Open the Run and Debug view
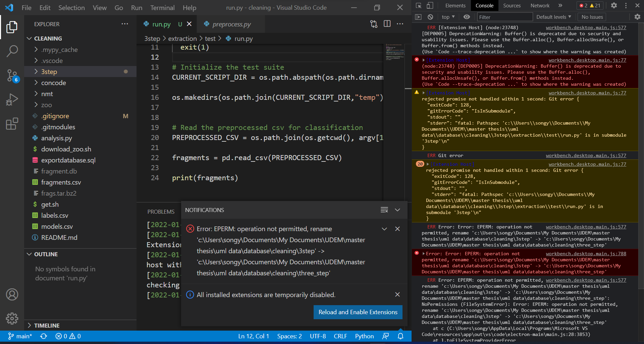The image size is (644, 344). coord(12,99)
